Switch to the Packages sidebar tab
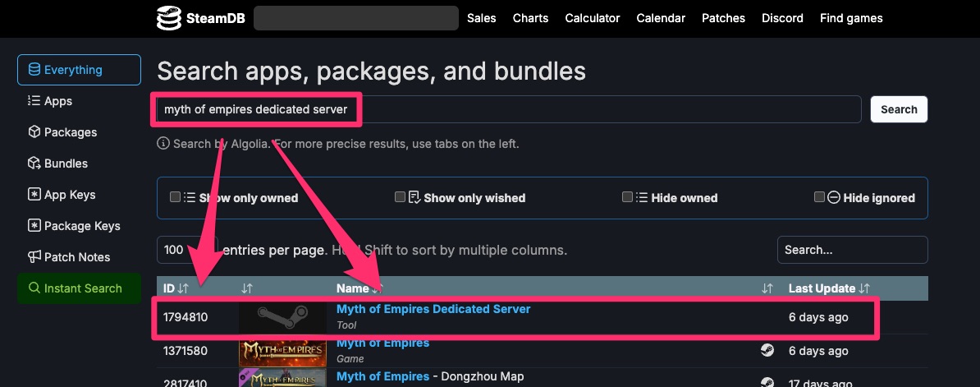Image resolution: width=980 pixels, height=387 pixels. click(80, 132)
